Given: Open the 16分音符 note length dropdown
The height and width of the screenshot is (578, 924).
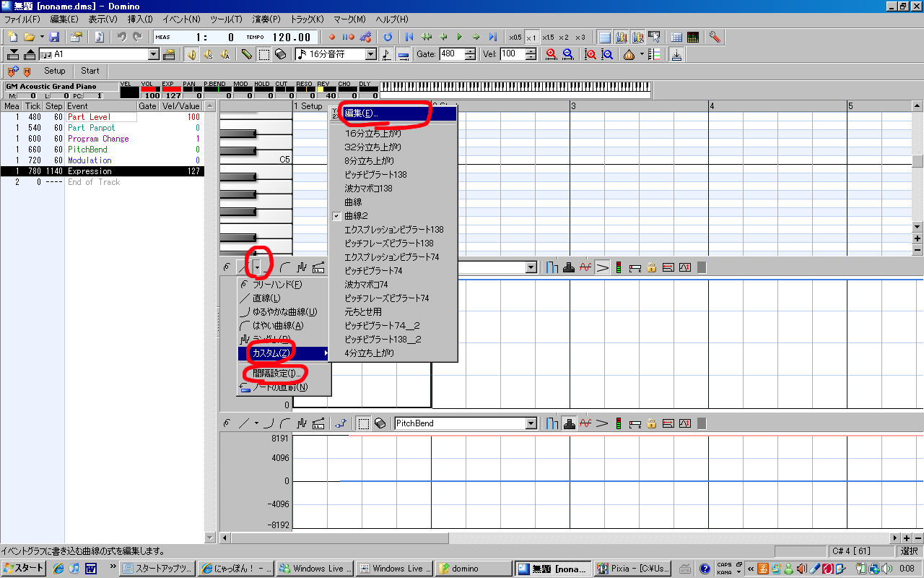Looking at the screenshot, I should (x=371, y=54).
